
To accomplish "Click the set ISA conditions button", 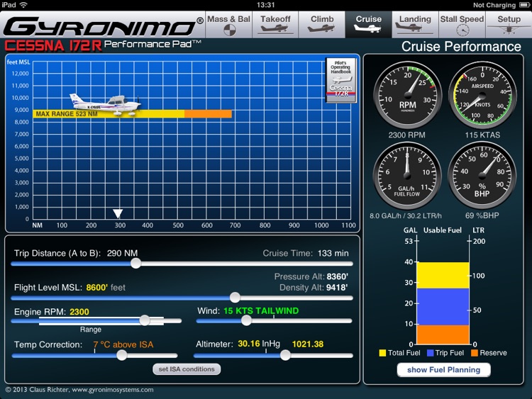I will coord(187,369).
